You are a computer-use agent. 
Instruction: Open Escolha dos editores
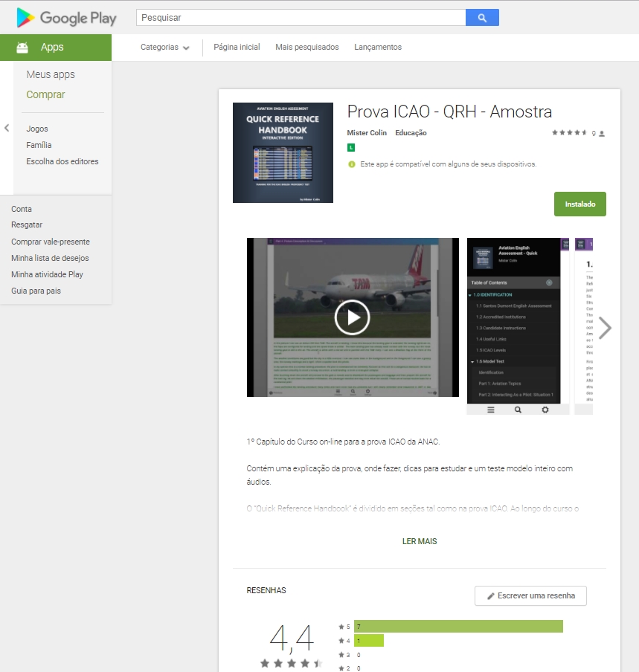(x=62, y=161)
